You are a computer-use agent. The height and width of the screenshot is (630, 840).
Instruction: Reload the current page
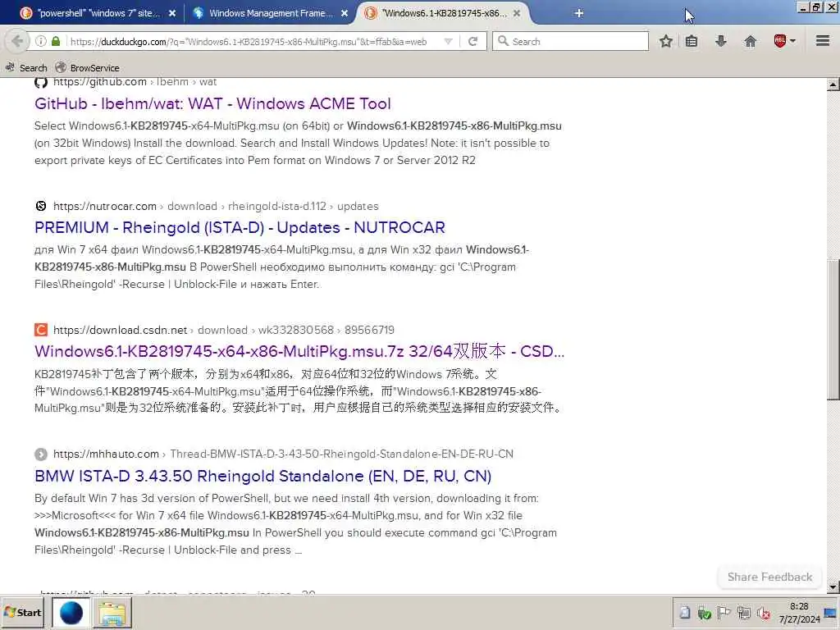[473, 41]
